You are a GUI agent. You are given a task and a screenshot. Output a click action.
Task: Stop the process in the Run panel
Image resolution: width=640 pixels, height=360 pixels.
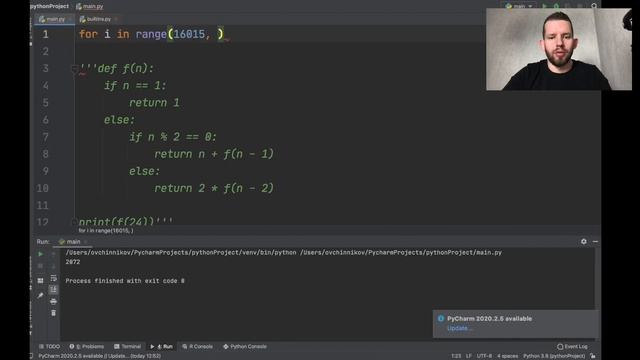pos(40,267)
